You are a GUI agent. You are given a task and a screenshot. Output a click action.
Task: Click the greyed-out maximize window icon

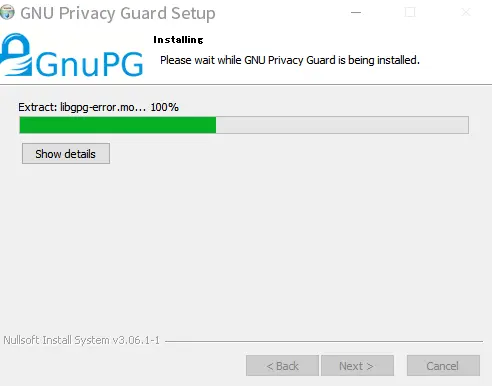pyautogui.click(x=410, y=13)
